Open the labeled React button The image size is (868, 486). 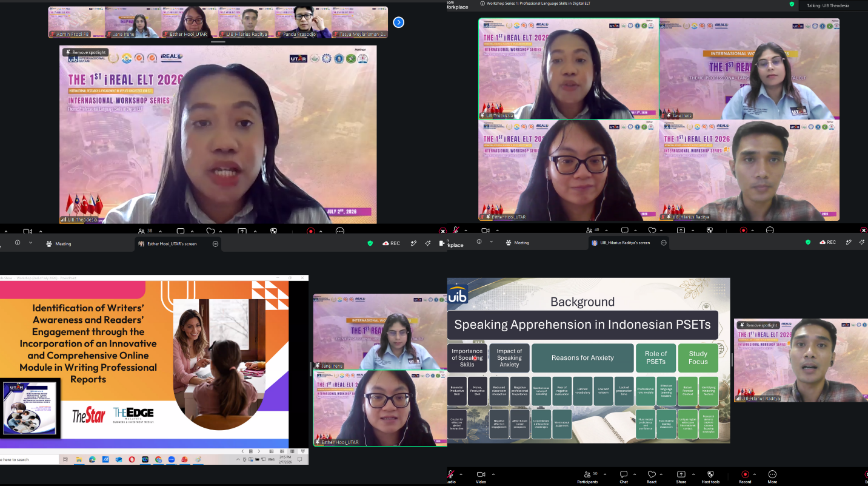coord(652,476)
